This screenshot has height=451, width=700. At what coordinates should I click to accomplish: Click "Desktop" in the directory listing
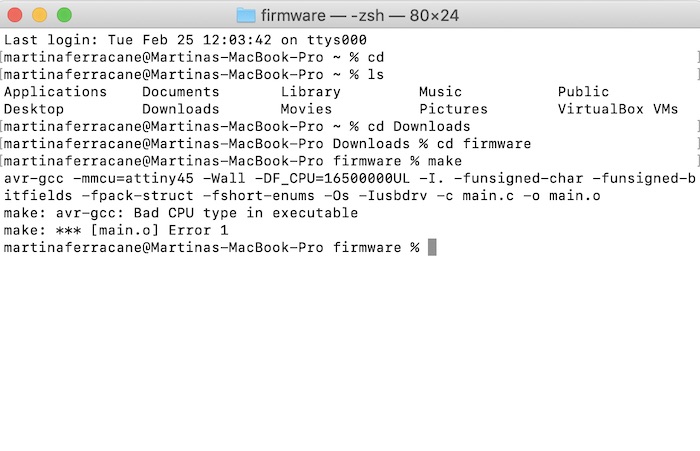click(x=34, y=109)
